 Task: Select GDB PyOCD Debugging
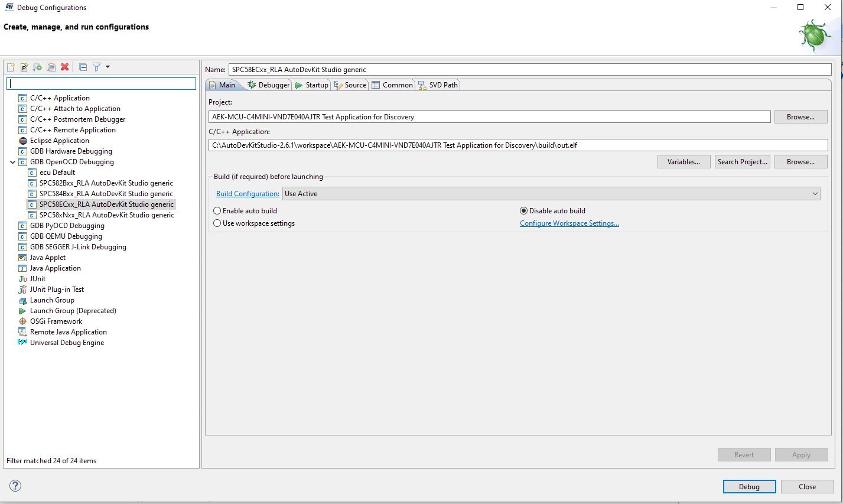coord(67,226)
